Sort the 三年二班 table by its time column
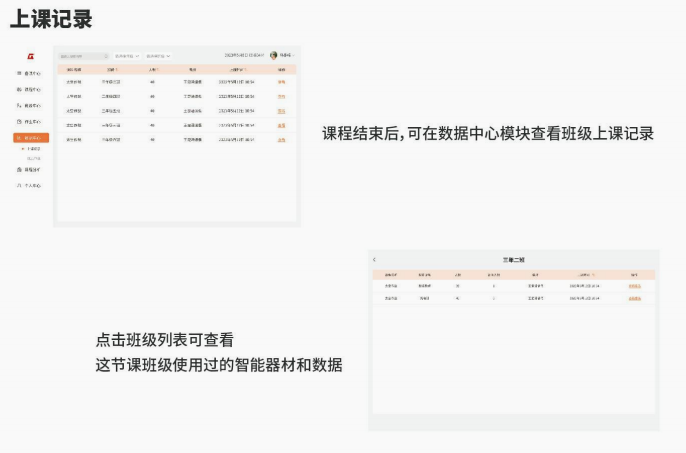Image resolution: width=686 pixels, height=453 pixels. [x=586, y=275]
